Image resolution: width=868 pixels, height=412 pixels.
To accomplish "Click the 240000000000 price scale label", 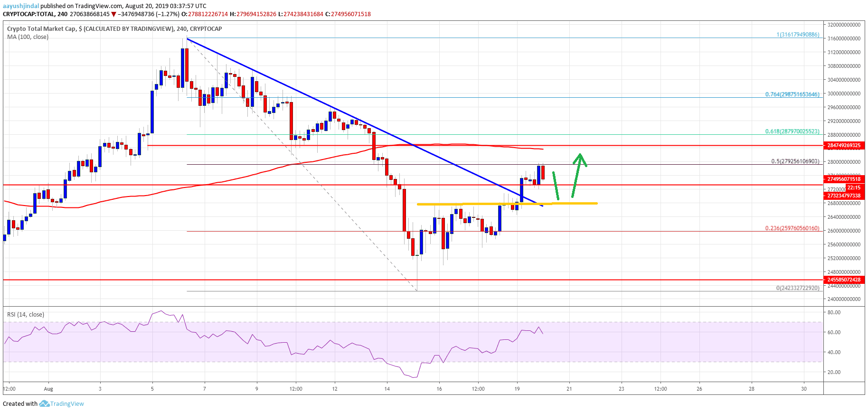I will point(844,300).
